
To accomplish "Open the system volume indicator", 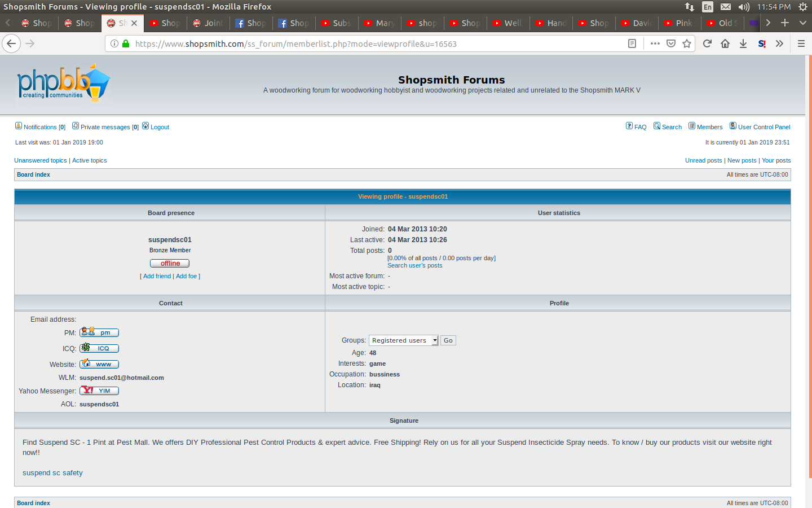I will click(x=744, y=7).
